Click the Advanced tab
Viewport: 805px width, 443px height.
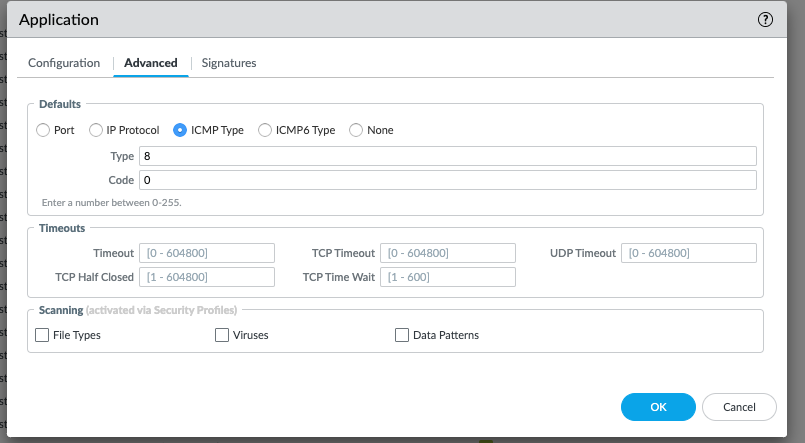pyautogui.click(x=151, y=63)
